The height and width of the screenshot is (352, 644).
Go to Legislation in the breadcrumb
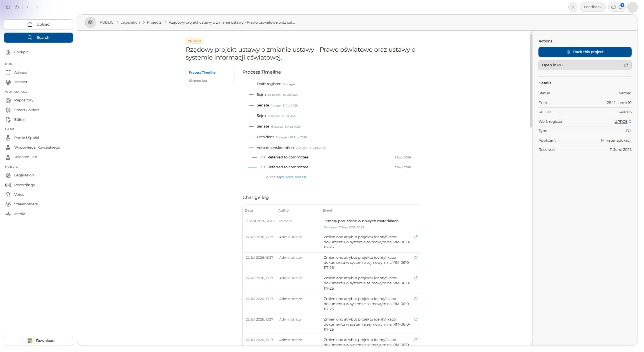[130, 22]
